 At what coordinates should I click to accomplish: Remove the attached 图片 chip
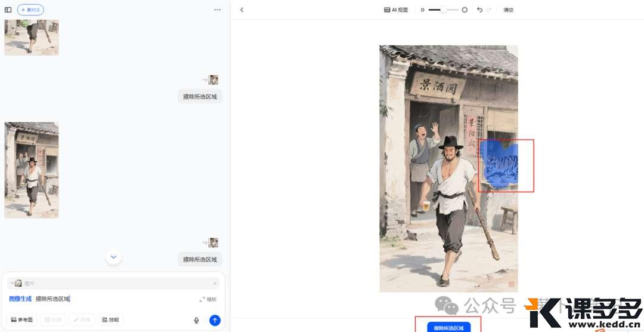[215, 284]
